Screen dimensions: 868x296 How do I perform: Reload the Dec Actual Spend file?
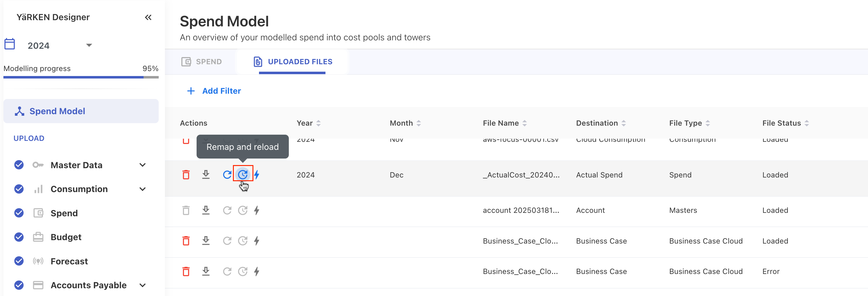[x=227, y=175]
